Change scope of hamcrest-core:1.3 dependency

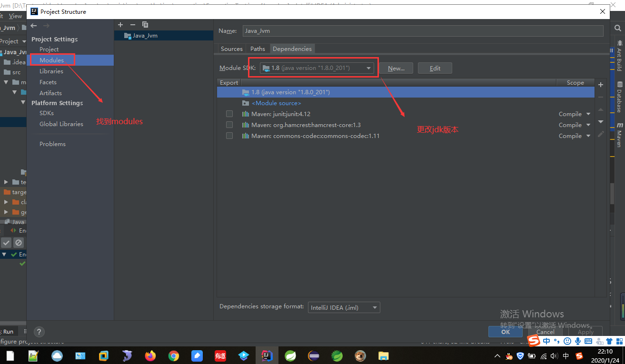[x=575, y=125]
